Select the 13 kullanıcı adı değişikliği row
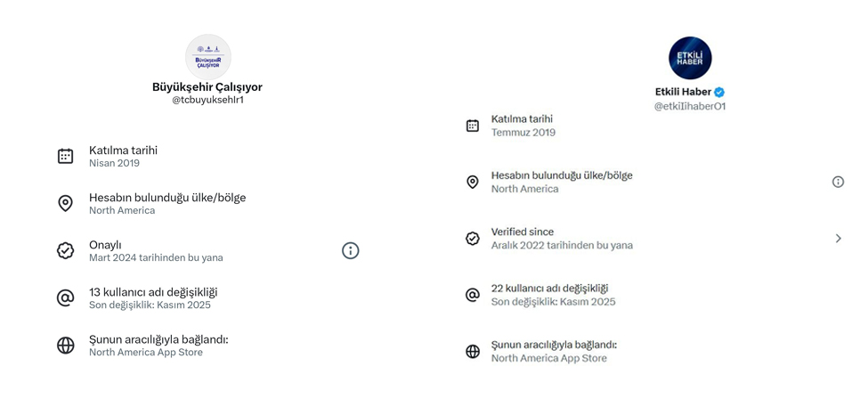868x399 pixels. (153, 297)
